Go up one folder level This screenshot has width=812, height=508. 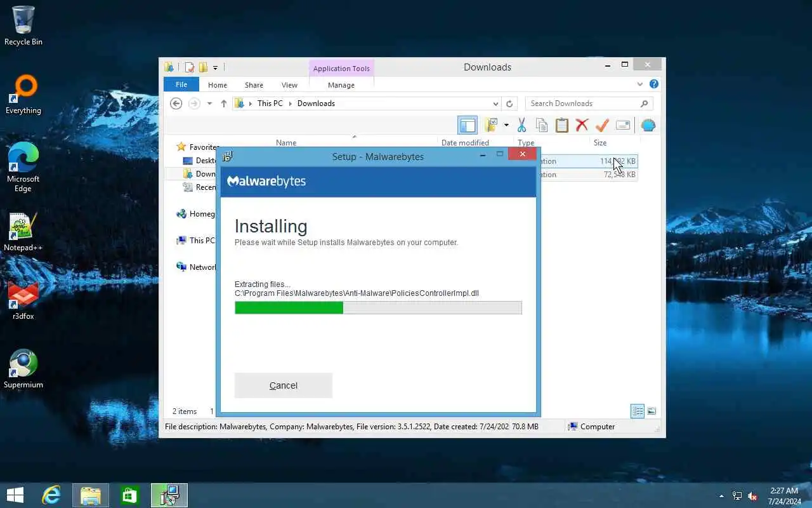[223, 104]
